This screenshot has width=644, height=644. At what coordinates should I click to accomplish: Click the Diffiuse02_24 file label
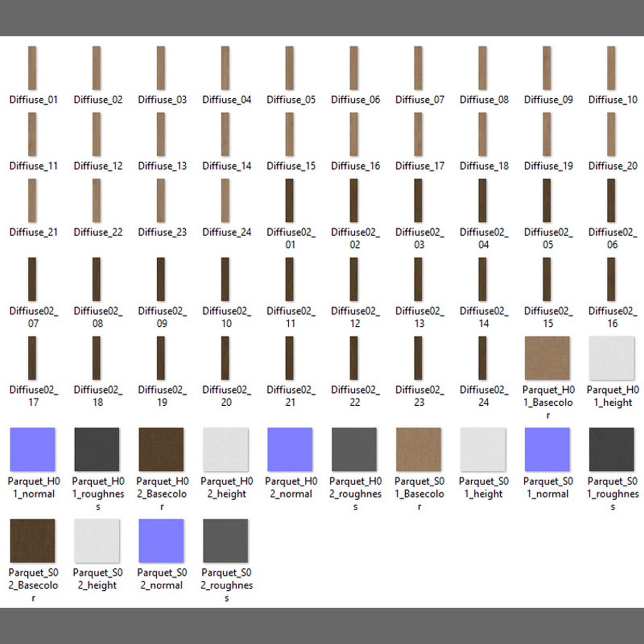[x=484, y=396]
